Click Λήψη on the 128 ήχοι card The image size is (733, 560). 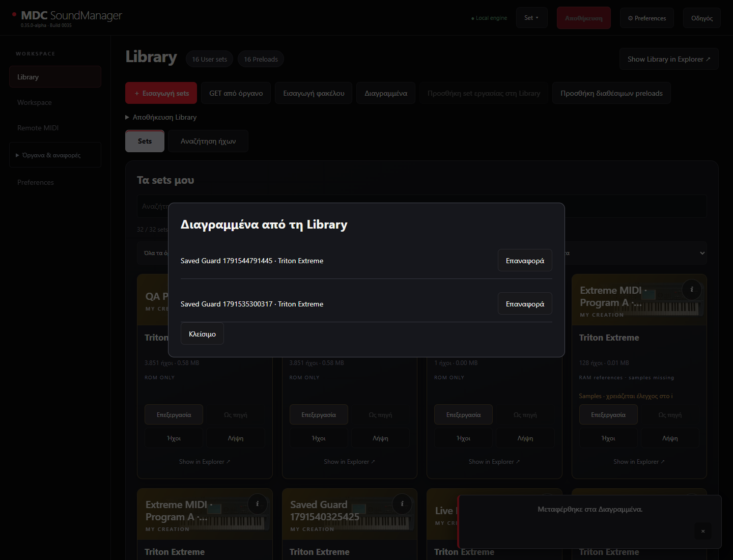click(670, 438)
